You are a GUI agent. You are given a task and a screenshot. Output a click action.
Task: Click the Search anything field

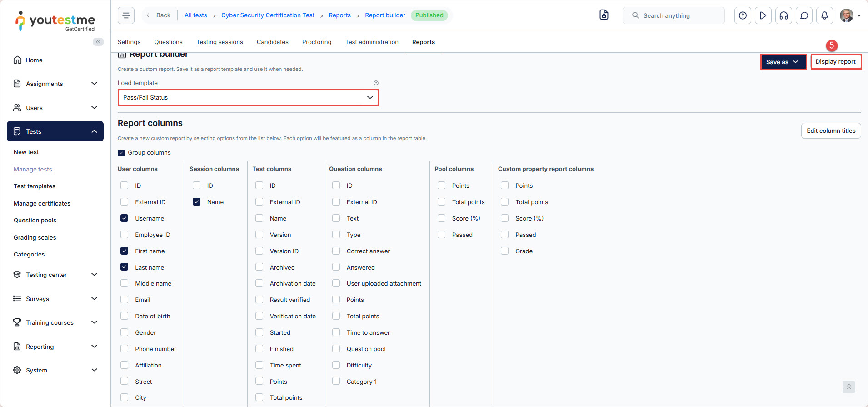coord(677,15)
